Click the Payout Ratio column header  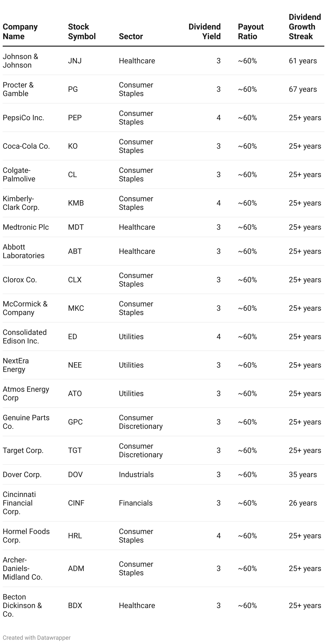click(x=251, y=31)
